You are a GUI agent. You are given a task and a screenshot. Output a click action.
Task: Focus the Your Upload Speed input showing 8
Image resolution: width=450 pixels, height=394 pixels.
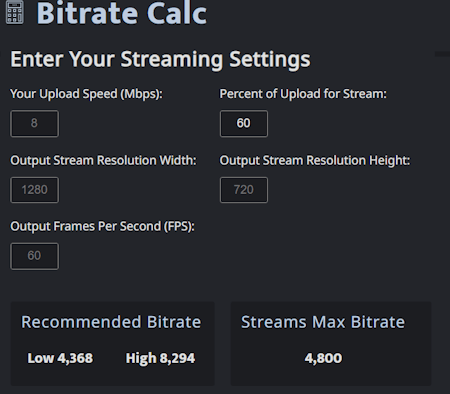coord(34,123)
